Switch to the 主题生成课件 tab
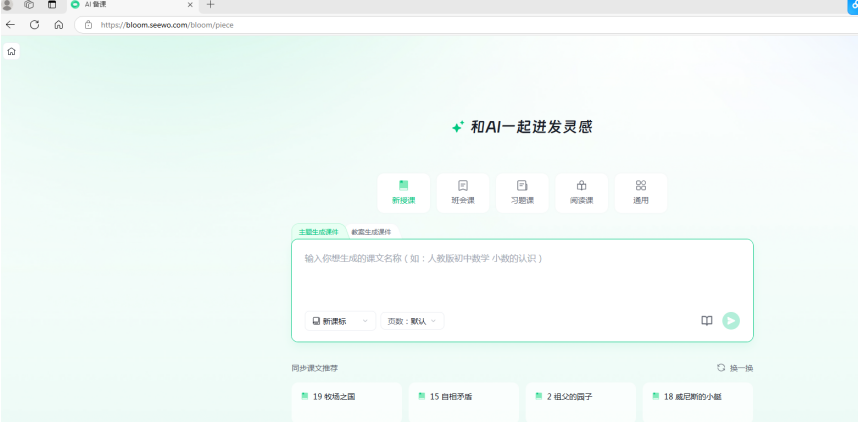Viewport: 859px width, 422px height. coord(318,232)
